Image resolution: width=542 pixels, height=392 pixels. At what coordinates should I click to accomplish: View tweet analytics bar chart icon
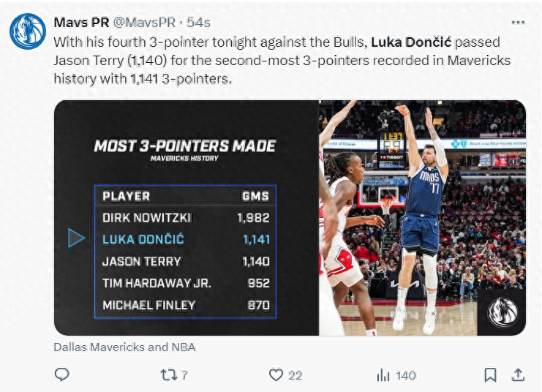click(x=383, y=375)
